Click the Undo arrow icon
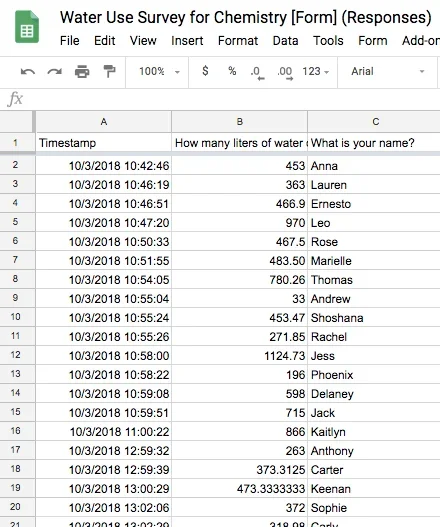This screenshot has height=527, width=440. (28, 72)
